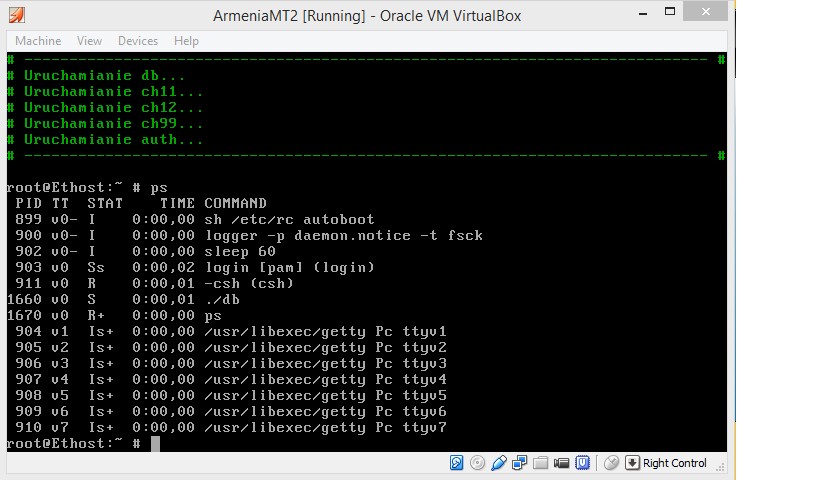819x480 pixels.
Task: Click the 'login [pam] (login)' process row
Action: [x=194, y=267]
